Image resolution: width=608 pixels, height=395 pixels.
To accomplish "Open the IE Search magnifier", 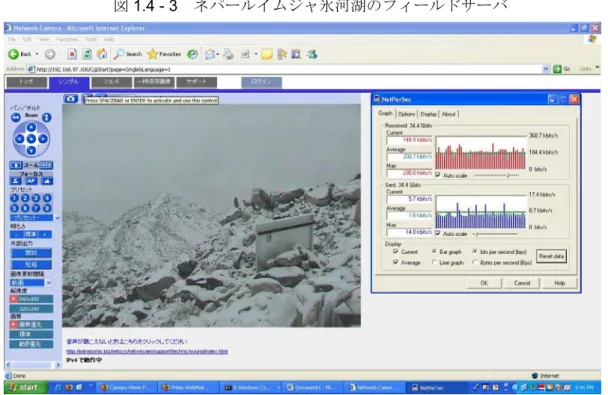I will [128, 54].
